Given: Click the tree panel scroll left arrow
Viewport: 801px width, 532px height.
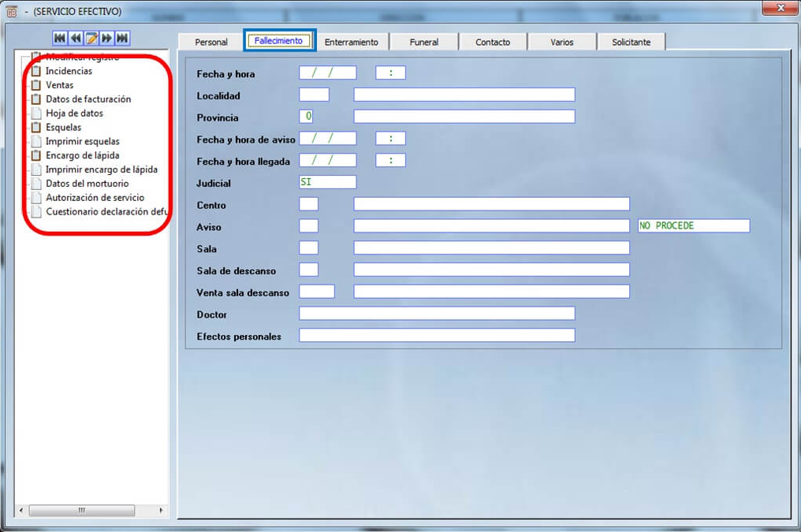Looking at the screenshot, I should pos(21,510).
